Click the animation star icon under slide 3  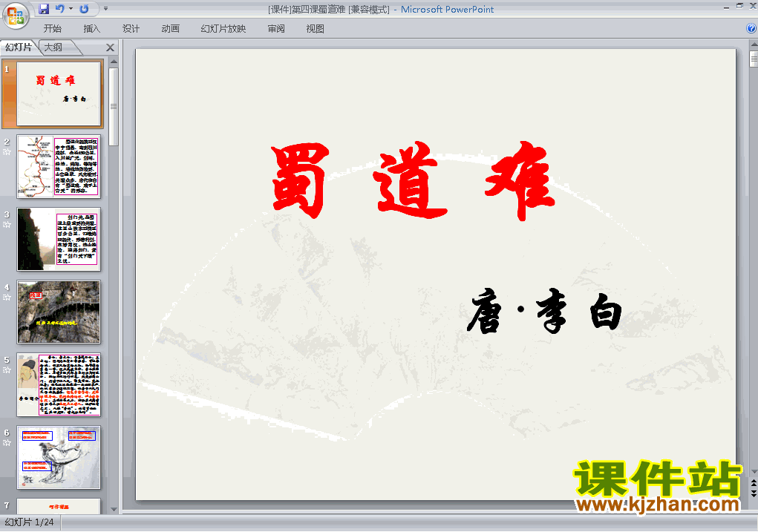click(7, 225)
